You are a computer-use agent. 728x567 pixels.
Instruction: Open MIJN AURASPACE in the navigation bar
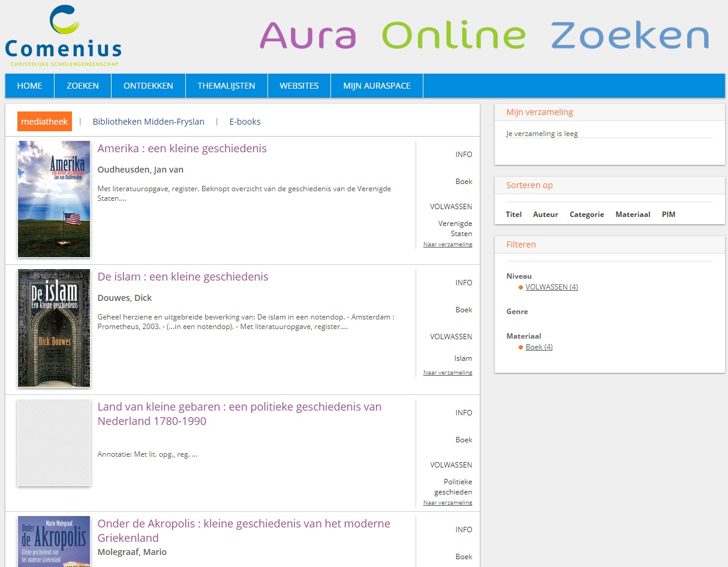pyautogui.click(x=377, y=86)
